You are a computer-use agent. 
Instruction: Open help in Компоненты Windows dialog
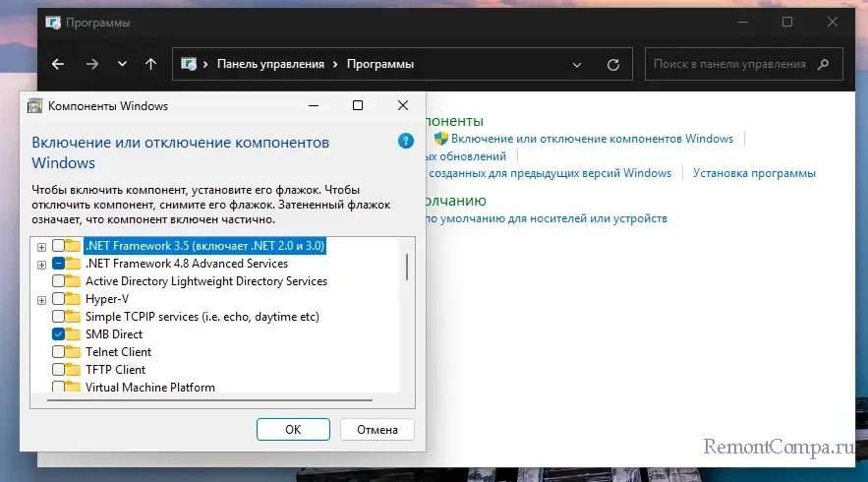point(406,142)
